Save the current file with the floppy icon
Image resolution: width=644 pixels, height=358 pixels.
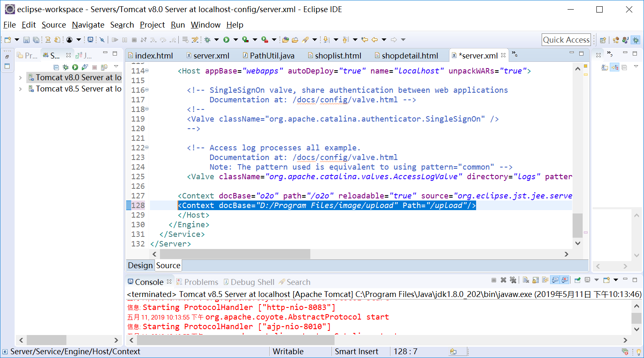(x=26, y=40)
